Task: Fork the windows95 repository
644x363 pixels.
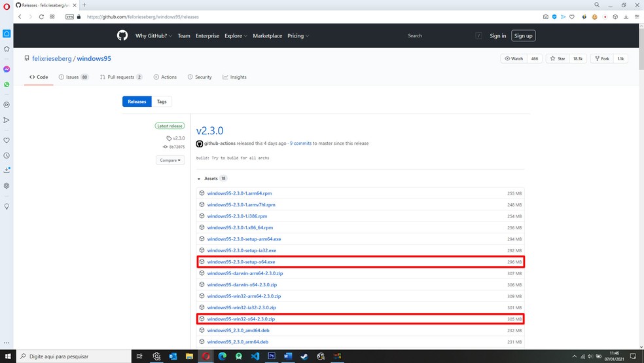Action: 602,59
